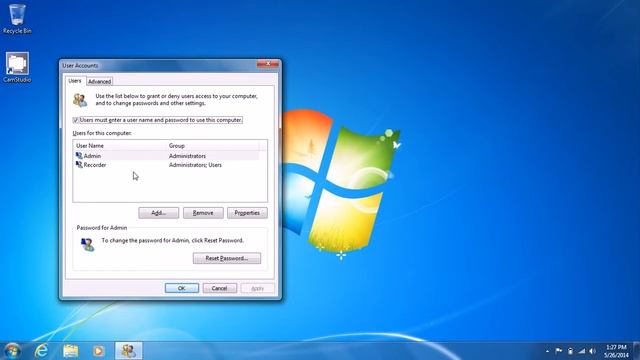Open network signal tray icon

pos(582,351)
